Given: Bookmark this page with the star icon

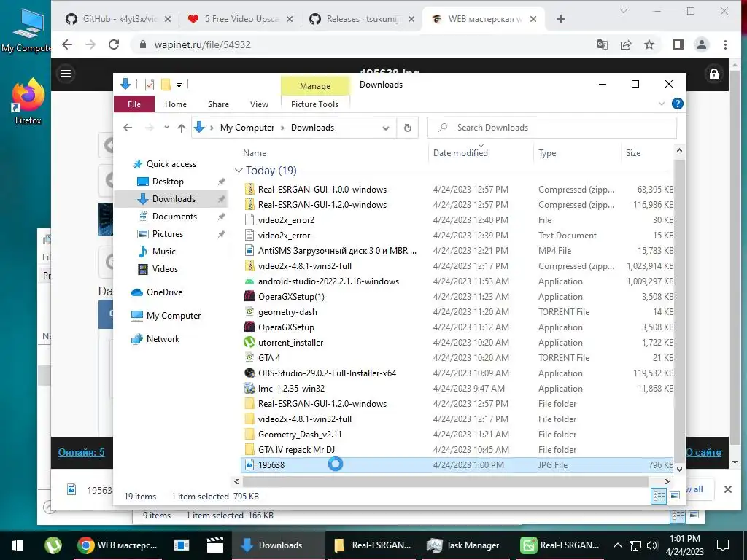Looking at the screenshot, I should [x=649, y=44].
